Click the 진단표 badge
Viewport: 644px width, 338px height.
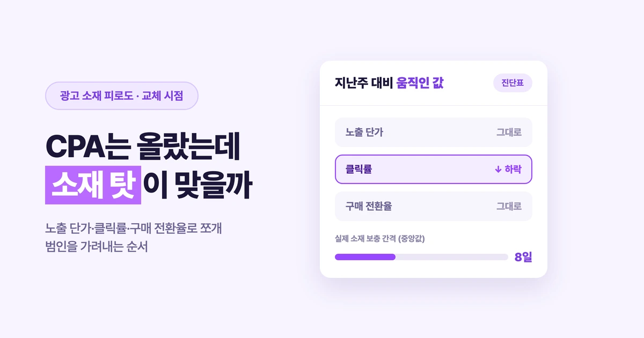click(513, 83)
